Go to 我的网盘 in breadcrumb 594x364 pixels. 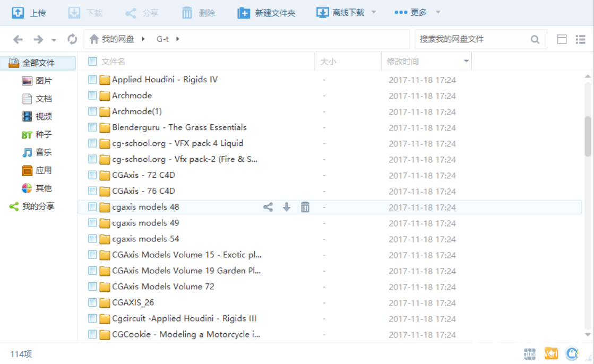click(x=118, y=39)
